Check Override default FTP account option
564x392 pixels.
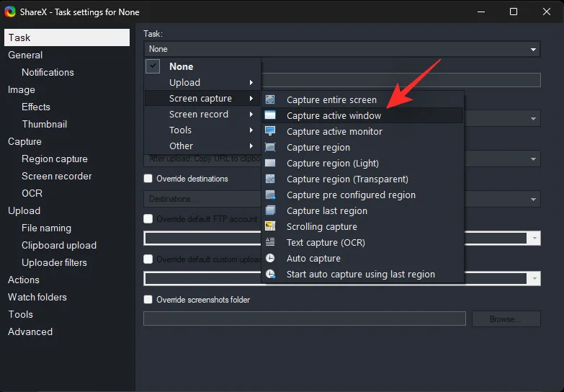pyautogui.click(x=148, y=219)
